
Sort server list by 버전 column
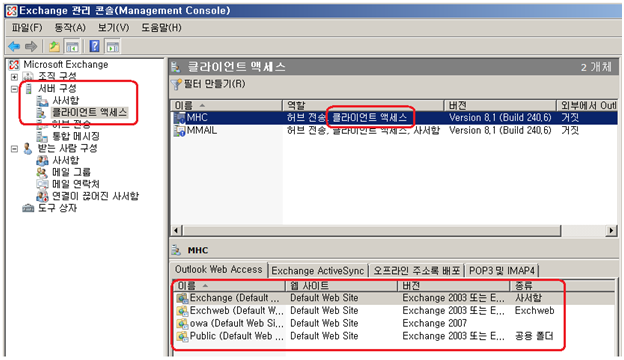(x=500, y=105)
